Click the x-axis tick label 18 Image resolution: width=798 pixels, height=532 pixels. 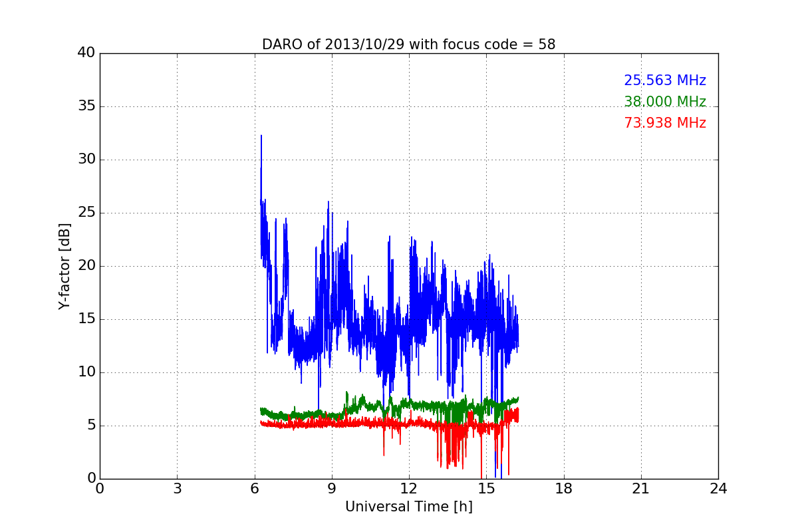[x=564, y=489]
